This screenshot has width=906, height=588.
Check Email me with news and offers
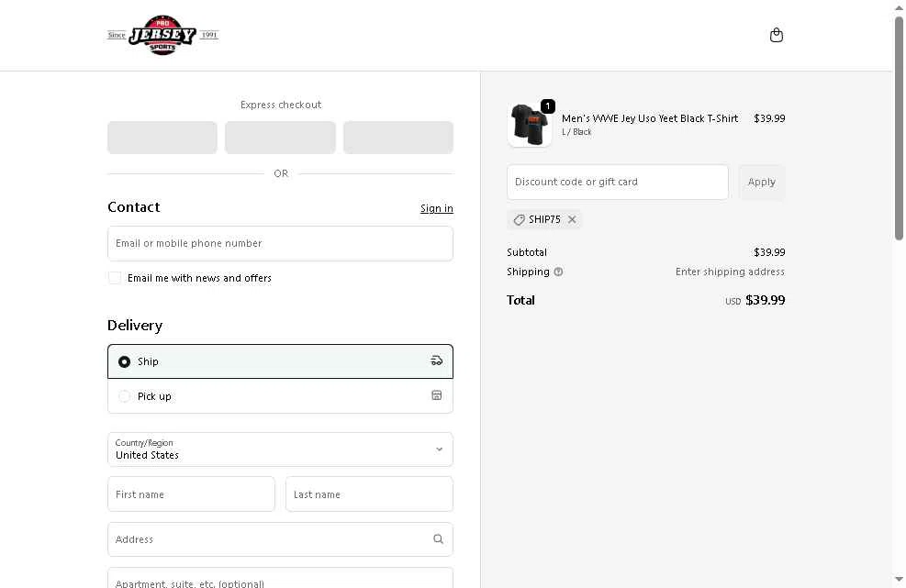click(x=115, y=278)
